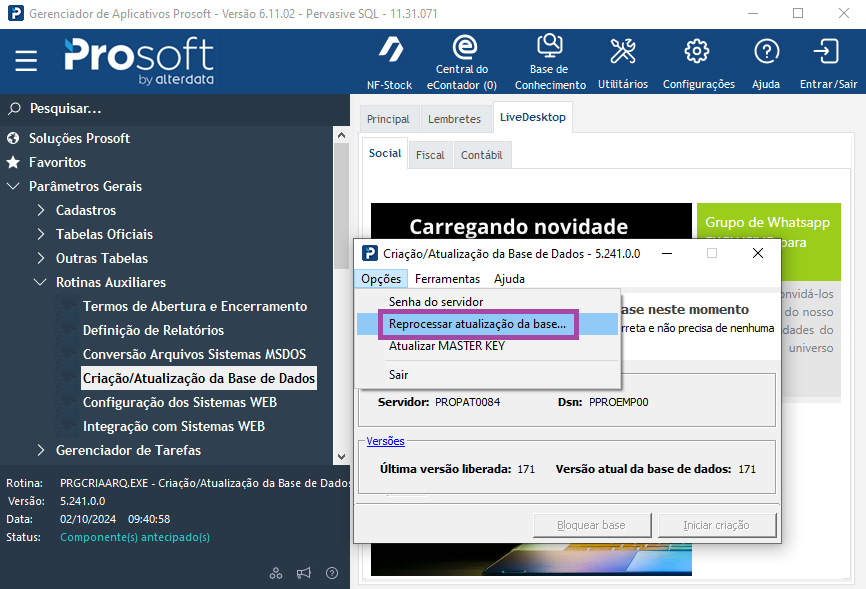
Task: Expand the Tabelas Oficiais node
Action: pos(41,234)
